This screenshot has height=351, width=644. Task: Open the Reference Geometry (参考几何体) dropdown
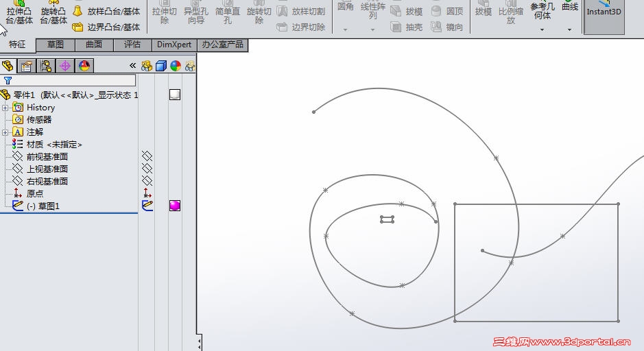coord(542,29)
